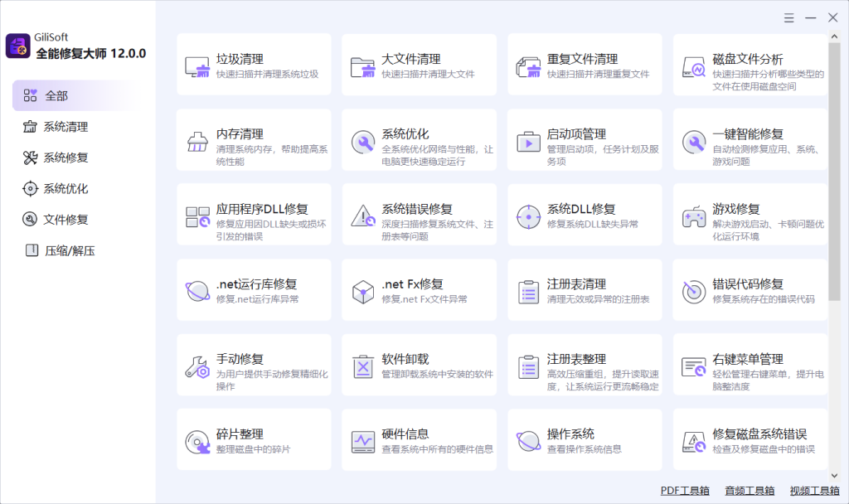Open the hamburger menu in title bar
849x504 pixels.
(789, 17)
